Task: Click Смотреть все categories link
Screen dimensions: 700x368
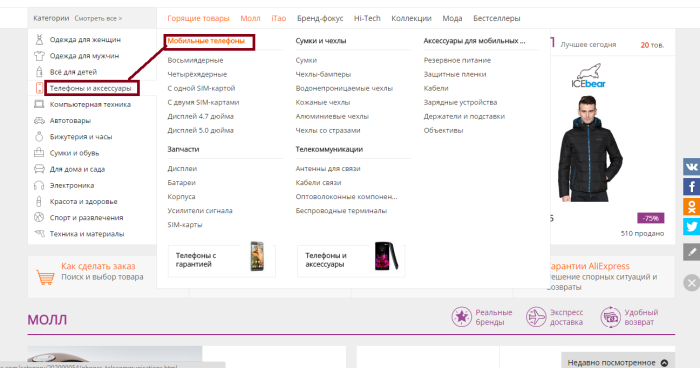Action: point(98,18)
